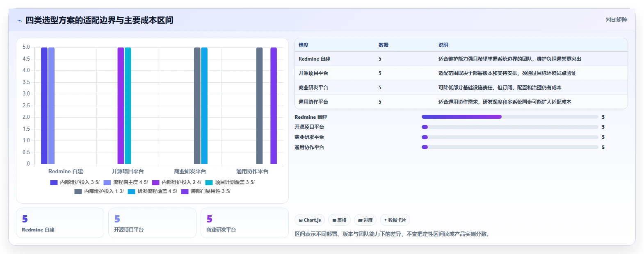Image resolution: width=644 pixels, height=254 pixels.
Task: Toggle legend item 内部维护投入 2-4/
Action: click(176, 182)
